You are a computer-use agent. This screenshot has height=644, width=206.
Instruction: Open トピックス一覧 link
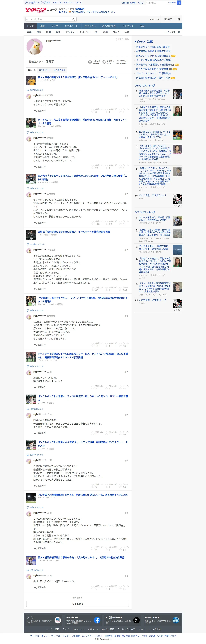tap(172, 32)
